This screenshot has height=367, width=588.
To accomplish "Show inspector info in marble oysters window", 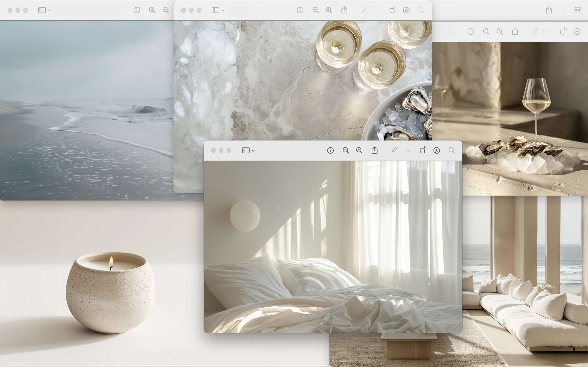I will [300, 10].
